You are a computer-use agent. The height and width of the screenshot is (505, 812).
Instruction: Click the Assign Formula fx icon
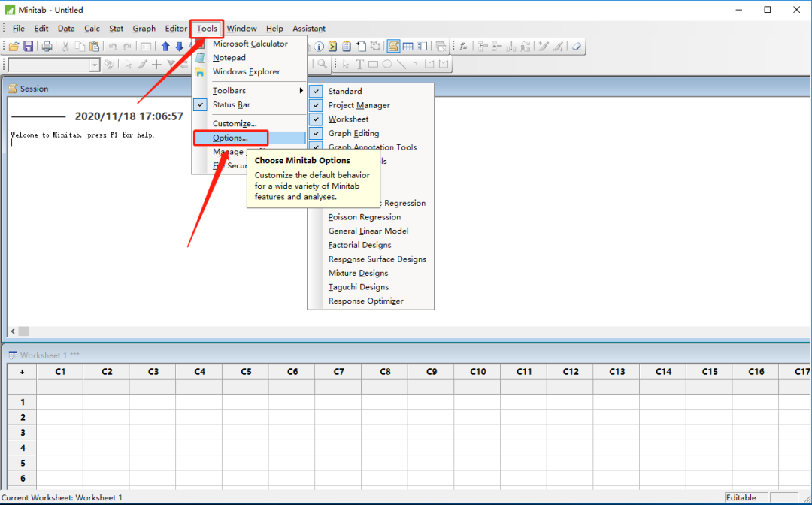463,47
